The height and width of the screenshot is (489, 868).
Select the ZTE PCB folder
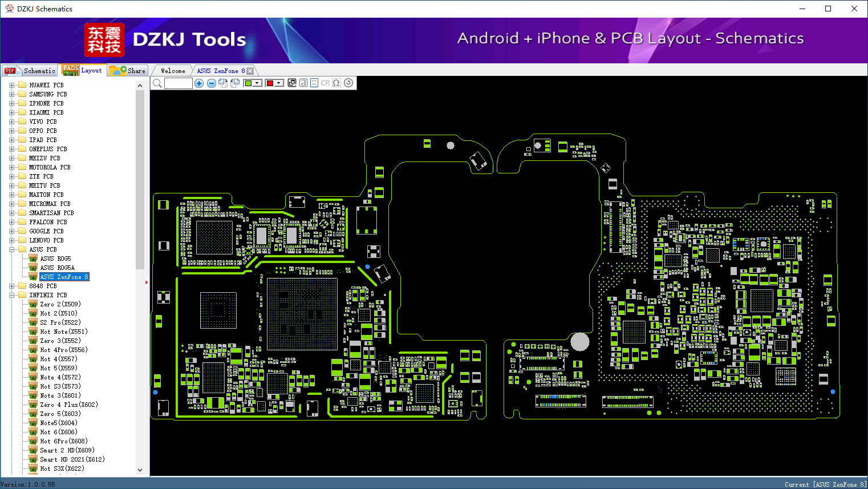pos(41,176)
